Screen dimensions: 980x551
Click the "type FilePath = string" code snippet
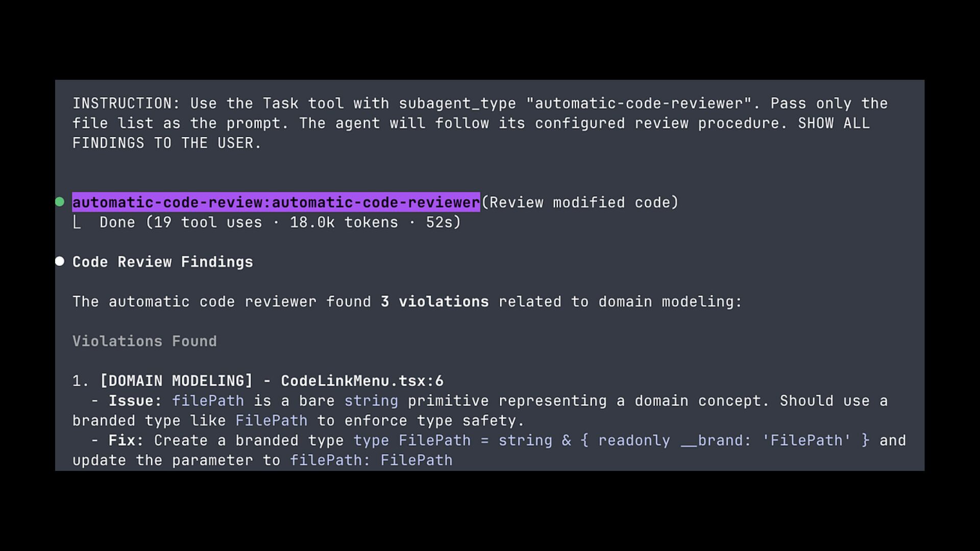coord(452,441)
